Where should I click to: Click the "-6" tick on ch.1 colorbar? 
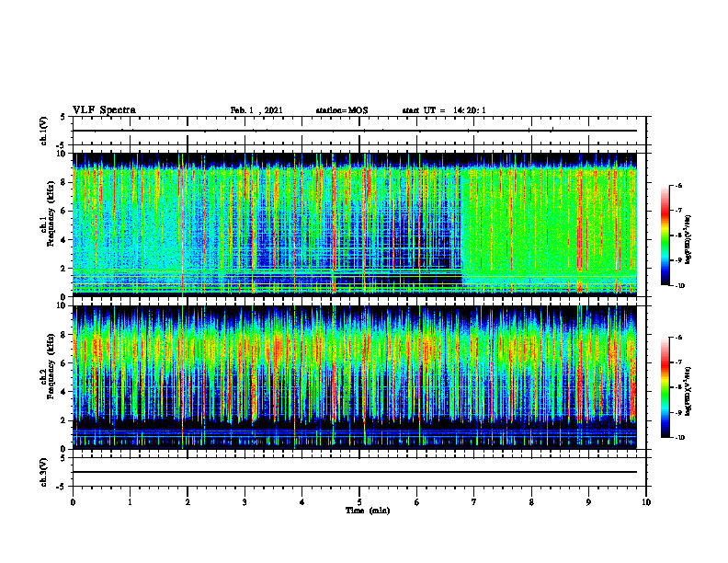(677, 185)
